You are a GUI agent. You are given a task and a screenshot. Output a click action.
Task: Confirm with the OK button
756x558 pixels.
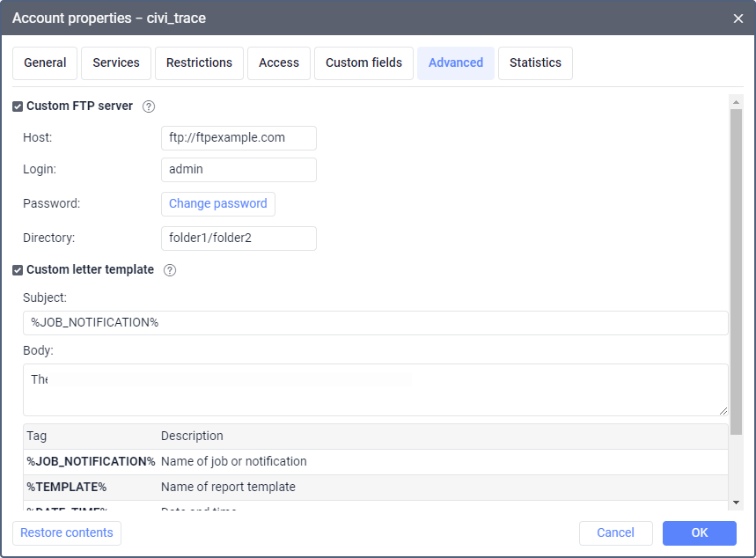(699, 532)
